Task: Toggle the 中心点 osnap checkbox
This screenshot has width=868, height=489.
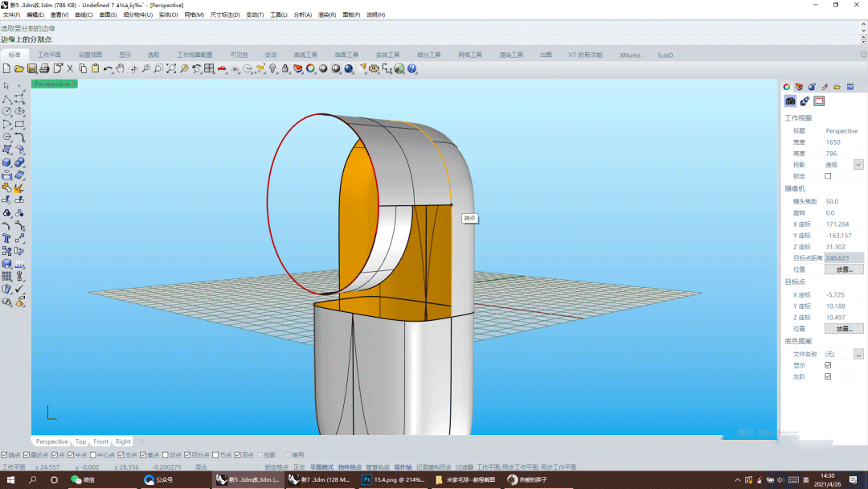Action: [x=93, y=454]
